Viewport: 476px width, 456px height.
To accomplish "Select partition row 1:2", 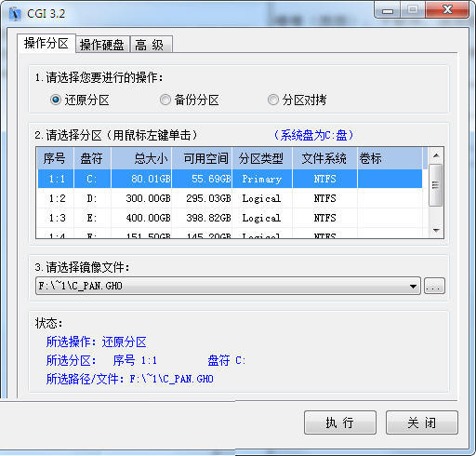I will [230, 198].
